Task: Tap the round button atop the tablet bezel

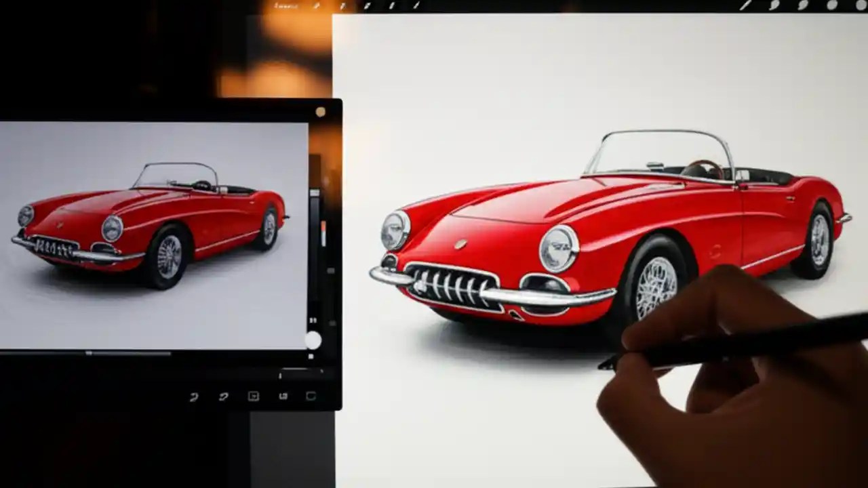Action: coord(319,112)
